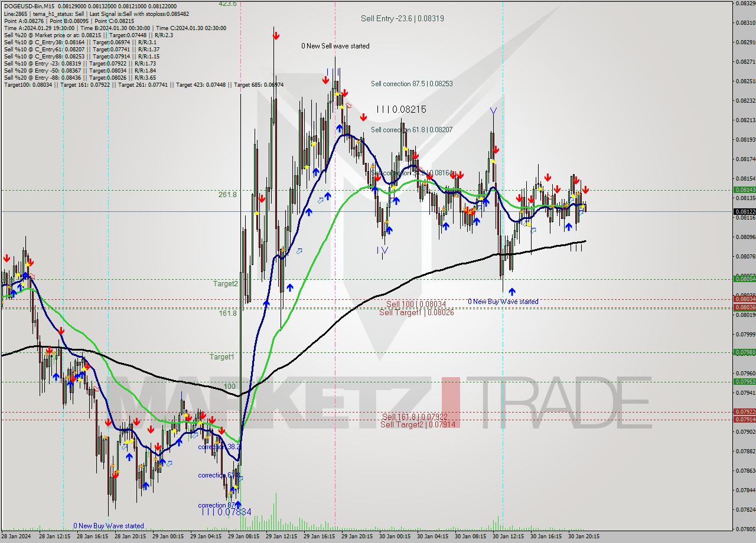This screenshot has width=756, height=543.
Task: Click the black current price tag 0.08122
Action: [x=744, y=211]
